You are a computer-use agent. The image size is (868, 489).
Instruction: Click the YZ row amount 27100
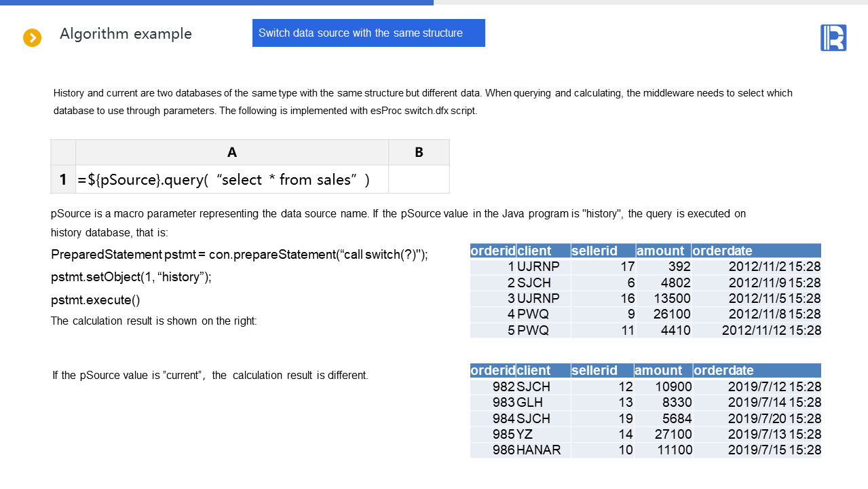[674, 434]
